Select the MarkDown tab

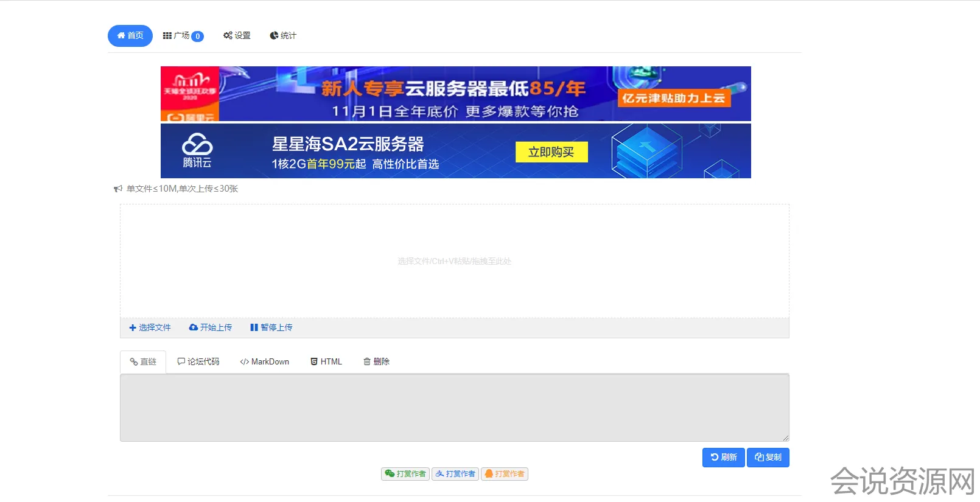click(x=265, y=362)
